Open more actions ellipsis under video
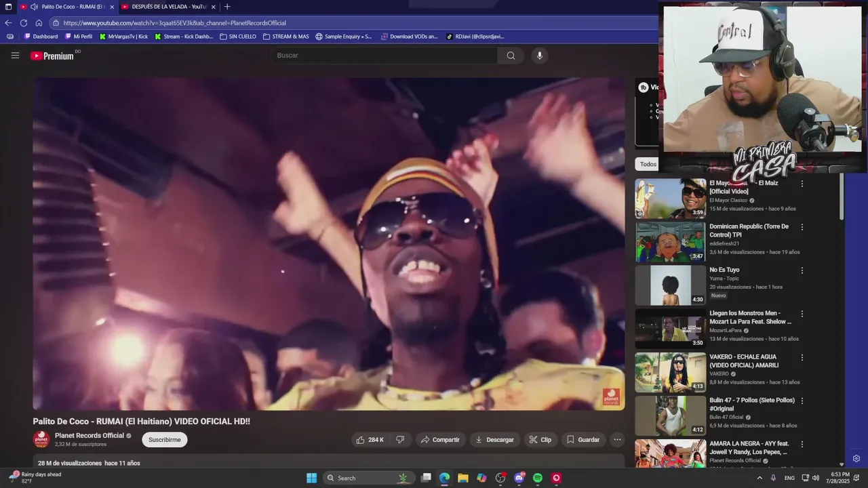Image resolution: width=868 pixels, height=488 pixels. point(617,440)
